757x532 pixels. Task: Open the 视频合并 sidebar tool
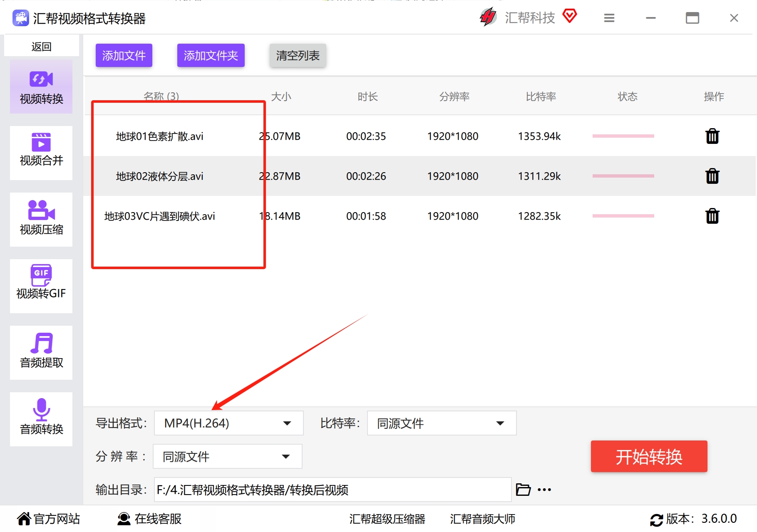[x=41, y=153]
